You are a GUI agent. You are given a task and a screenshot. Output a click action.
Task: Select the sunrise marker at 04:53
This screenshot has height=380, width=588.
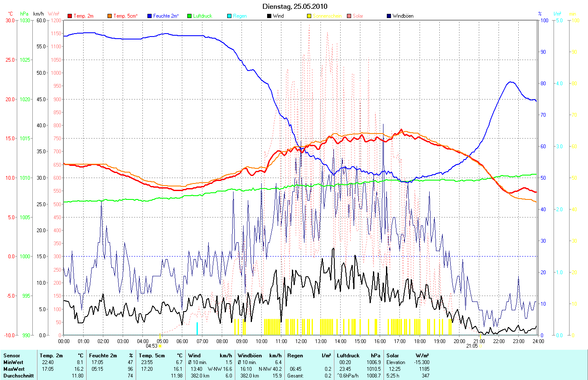160,346
